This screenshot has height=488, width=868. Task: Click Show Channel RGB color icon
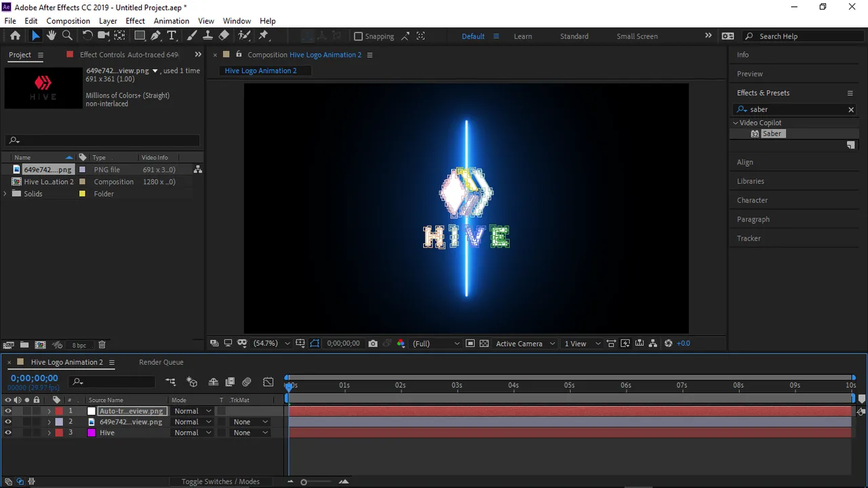[401, 344]
